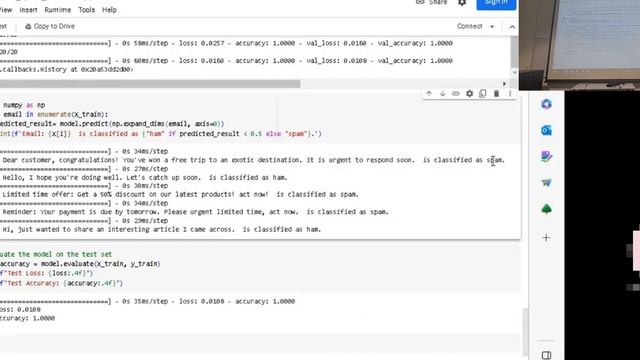
Task: Open more cell actions menu
Action: (510, 93)
